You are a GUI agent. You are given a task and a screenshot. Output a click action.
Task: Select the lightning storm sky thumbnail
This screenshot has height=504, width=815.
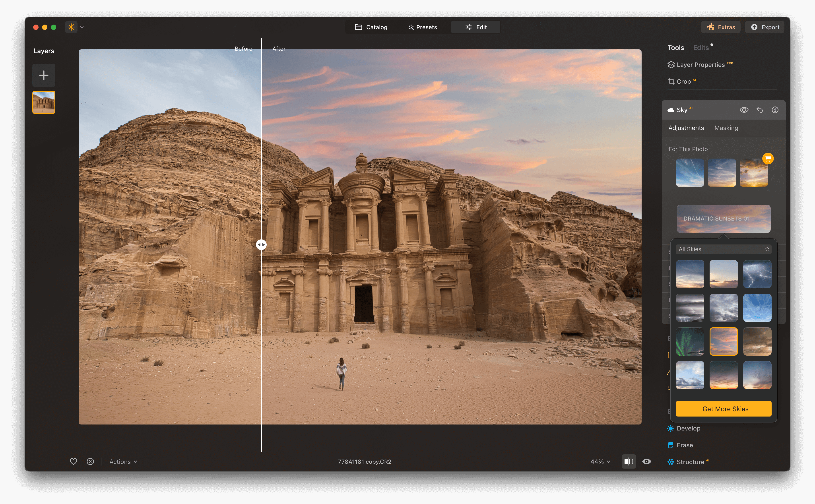pos(757,274)
